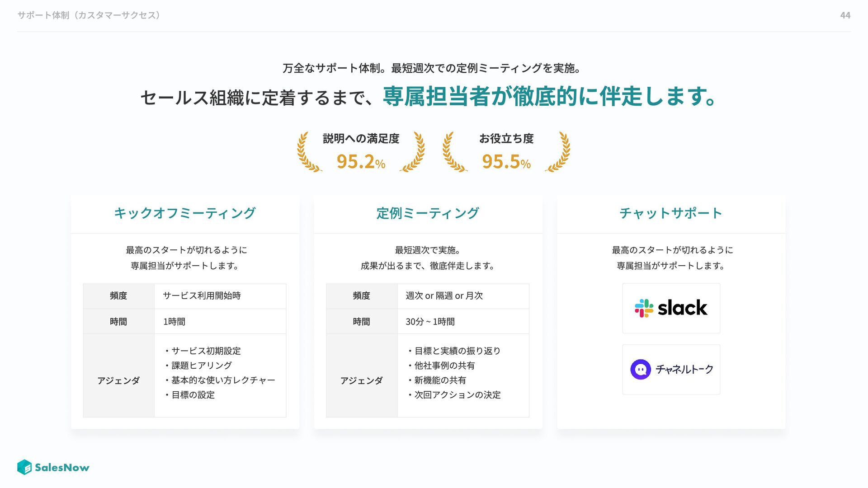Click the サービス利用開始時 frequency cell
This screenshot has width=868, height=488.
pyautogui.click(x=220, y=296)
